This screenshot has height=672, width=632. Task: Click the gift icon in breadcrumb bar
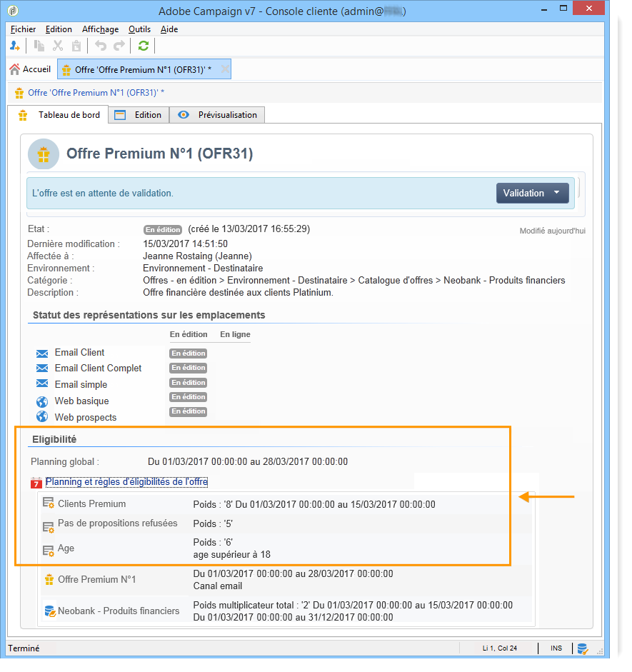tap(19, 93)
